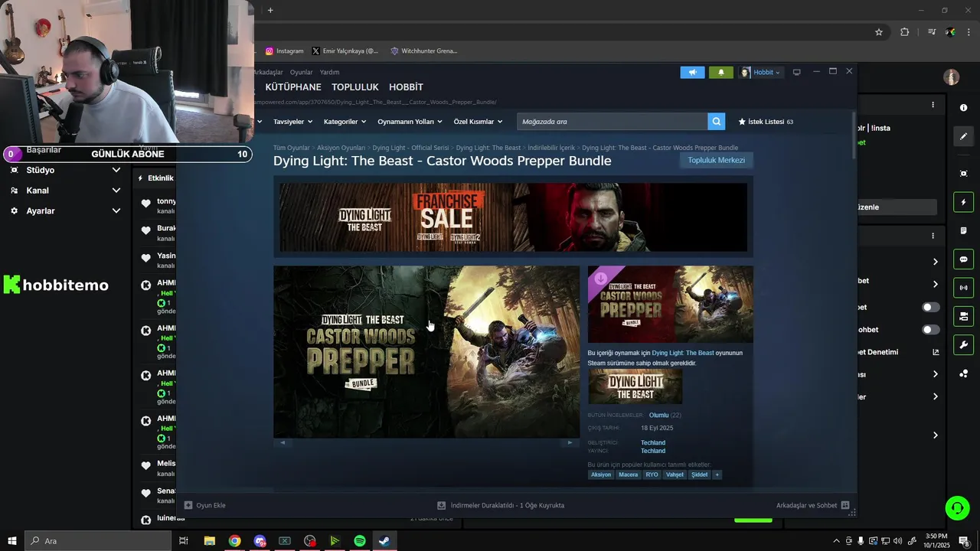This screenshot has height=551, width=980.
Task: Open Chrome extensions puzzle icon
Action: click(x=904, y=32)
